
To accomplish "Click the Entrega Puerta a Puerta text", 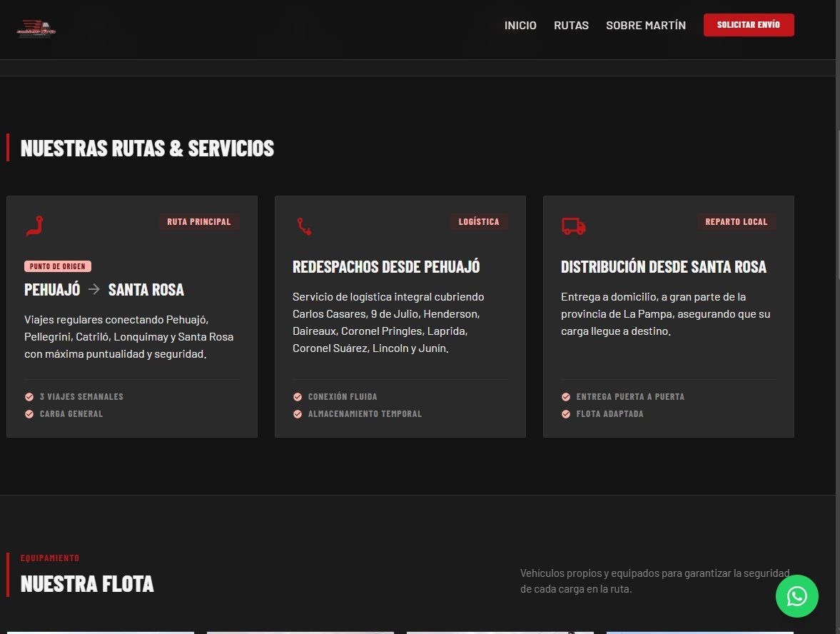I will (631, 396).
